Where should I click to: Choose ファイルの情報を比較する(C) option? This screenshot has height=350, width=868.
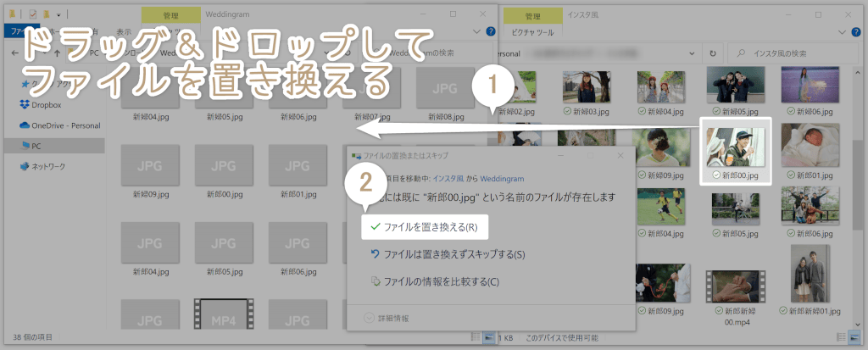coord(435,281)
